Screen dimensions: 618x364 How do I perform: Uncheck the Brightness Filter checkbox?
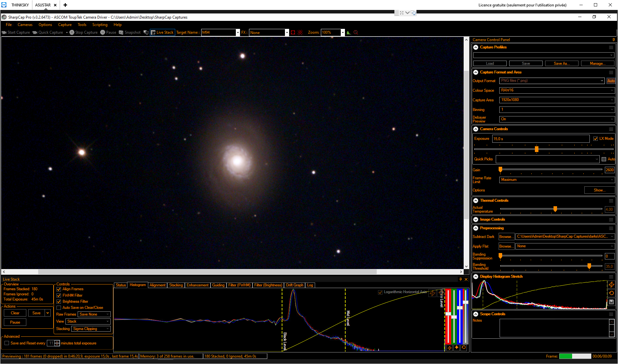click(x=59, y=301)
